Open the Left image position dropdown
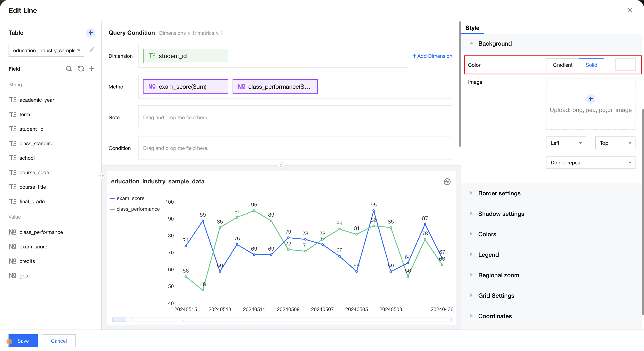 point(566,143)
